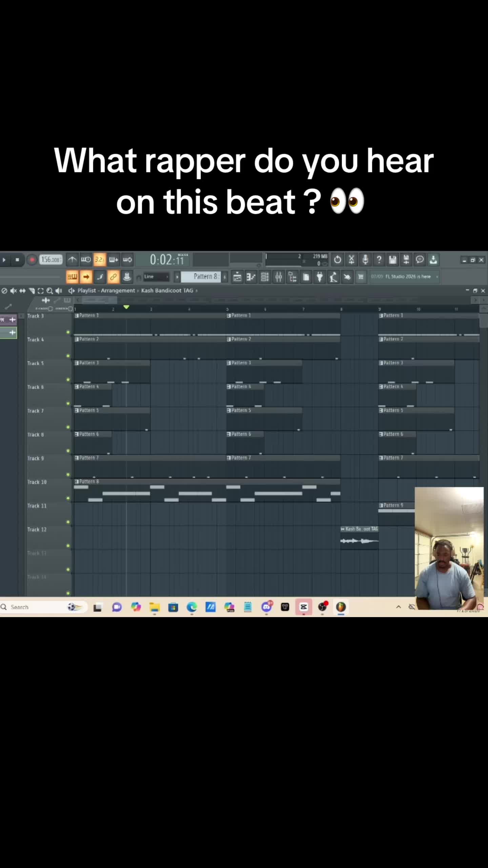The width and height of the screenshot is (488, 868).
Task: Open the Channel rack icon
Action: pos(265,277)
